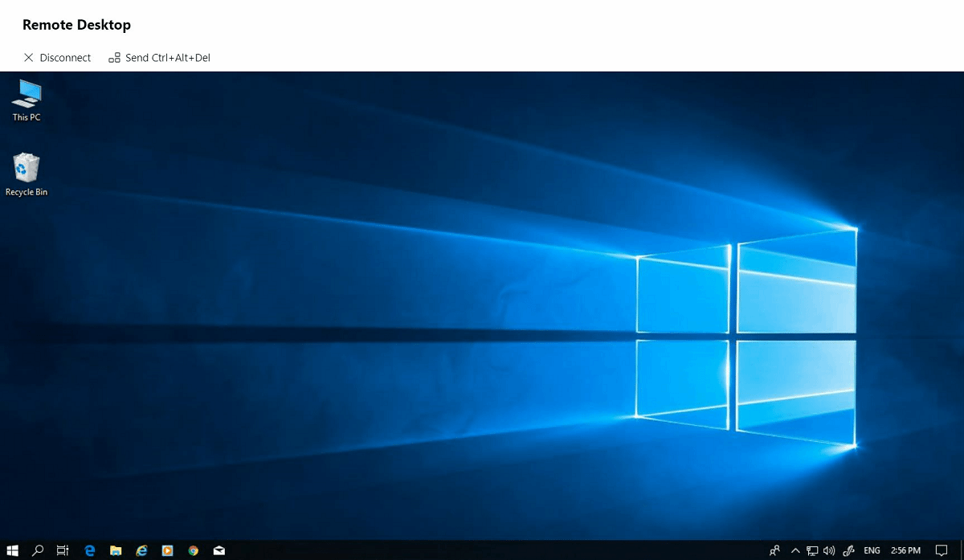Open the Start menu
This screenshot has width=964, height=560.
pos(12,550)
